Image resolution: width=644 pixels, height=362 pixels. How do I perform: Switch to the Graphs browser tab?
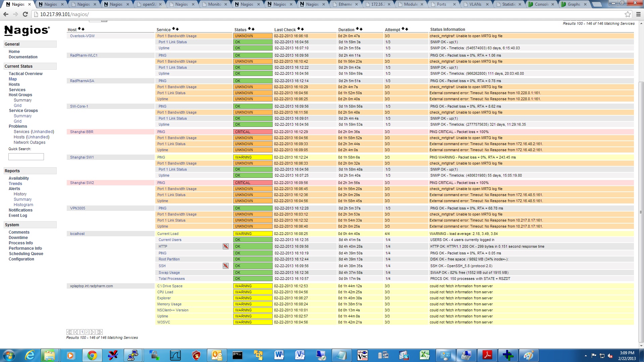(x=574, y=4)
